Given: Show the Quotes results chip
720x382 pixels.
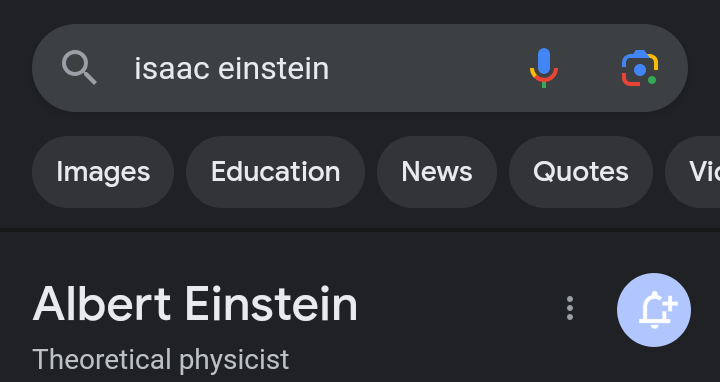Looking at the screenshot, I should pyautogui.click(x=581, y=172).
